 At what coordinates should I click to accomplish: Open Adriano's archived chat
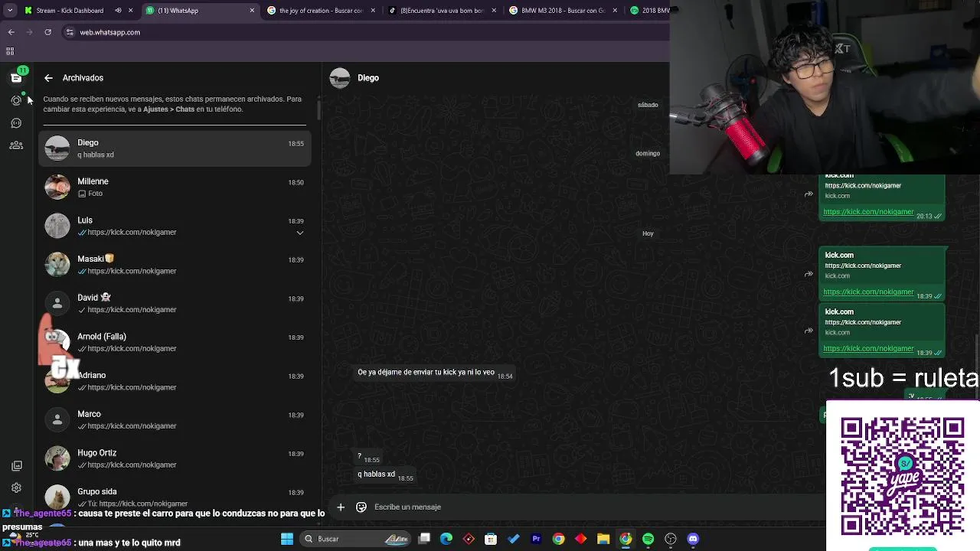(175, 381)
